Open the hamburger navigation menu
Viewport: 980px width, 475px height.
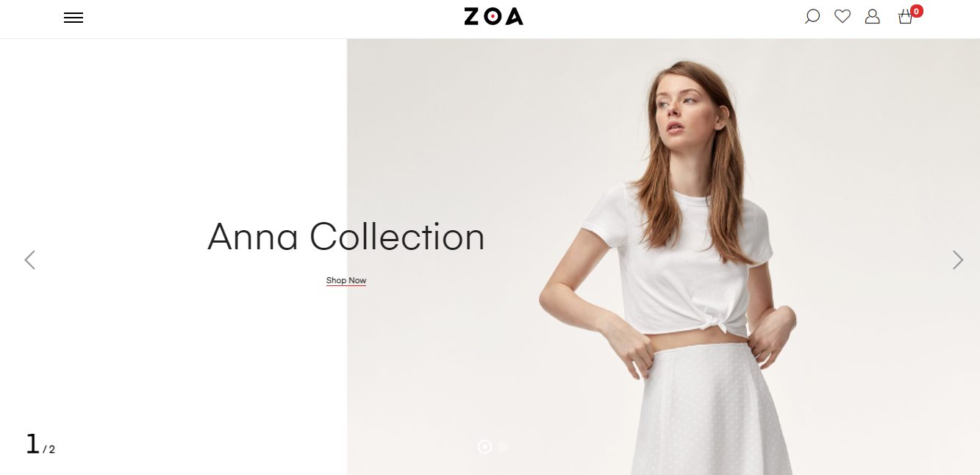coord(74,18)
